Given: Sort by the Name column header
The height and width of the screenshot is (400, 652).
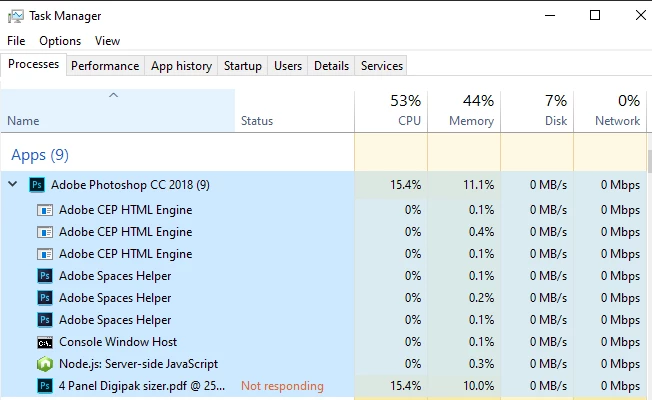Looking at the screenshot, I should pyautogui.click(x=118, y=111).
